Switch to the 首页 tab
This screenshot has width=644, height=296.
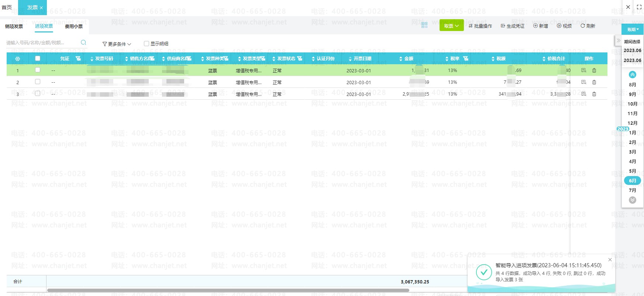click(x=7, y=7)
